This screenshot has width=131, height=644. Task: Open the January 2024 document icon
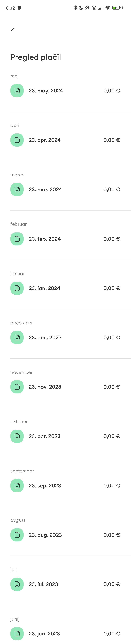[x=17, y=288]
